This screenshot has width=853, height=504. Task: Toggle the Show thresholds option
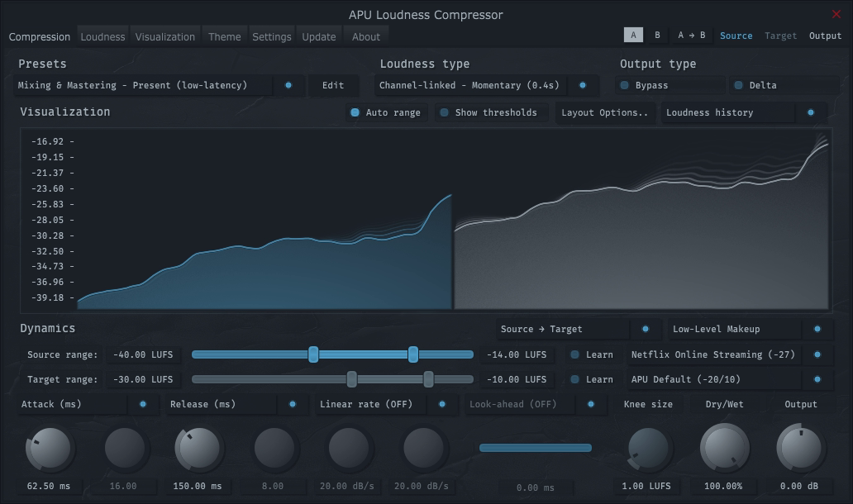[x=445, y=112]
